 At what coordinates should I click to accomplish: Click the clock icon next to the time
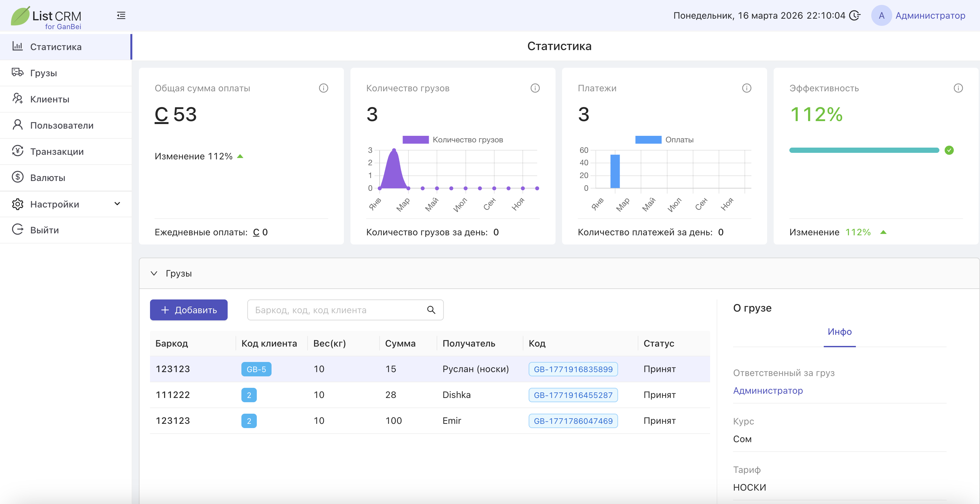[x=855, y=16]
